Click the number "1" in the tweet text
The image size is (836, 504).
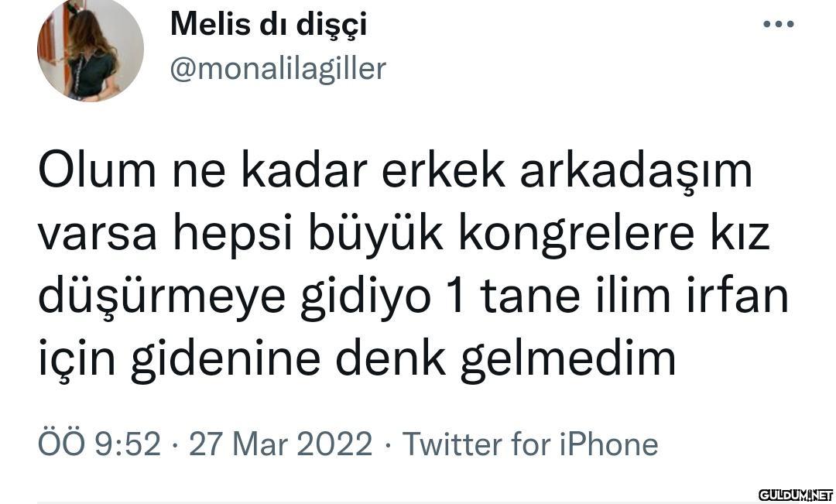[456, 297]
